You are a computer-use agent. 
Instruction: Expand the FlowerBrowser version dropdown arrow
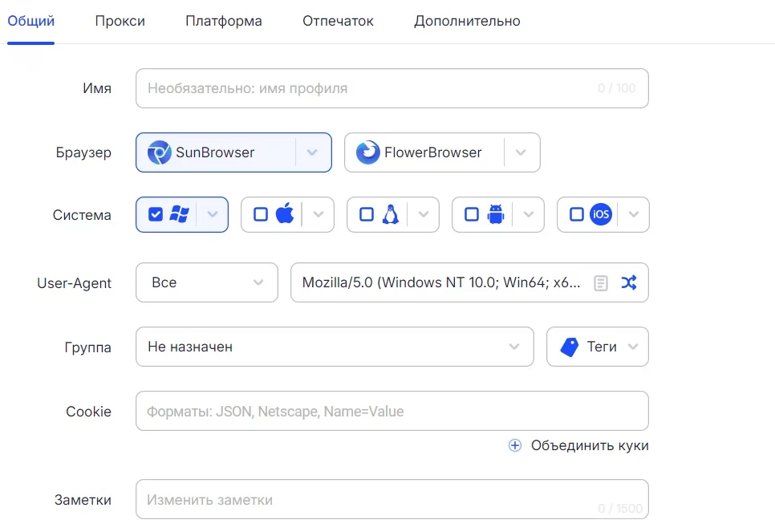pos(521,152)
